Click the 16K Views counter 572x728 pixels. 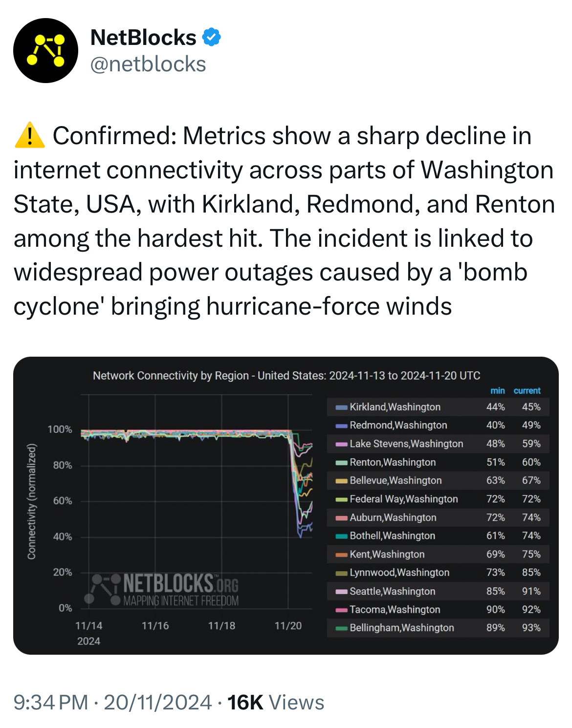click(276, 703)
